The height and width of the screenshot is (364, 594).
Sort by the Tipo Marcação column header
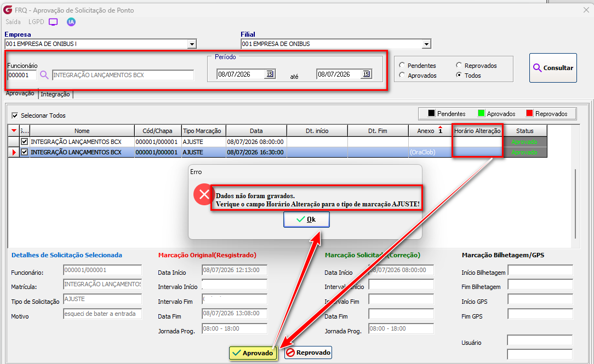pyautogui.click(x=203, y=131)
